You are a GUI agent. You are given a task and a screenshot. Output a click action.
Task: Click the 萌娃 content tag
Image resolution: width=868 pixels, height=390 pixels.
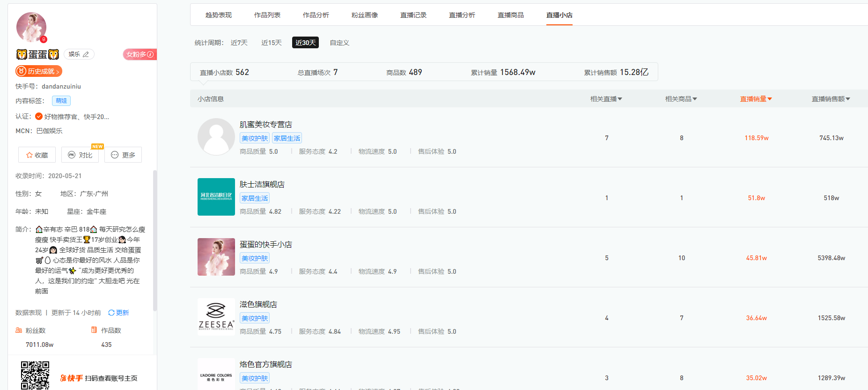[61, 101]
